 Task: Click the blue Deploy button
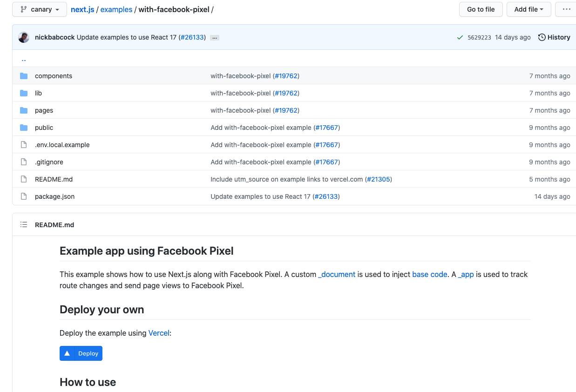(x=81, y=353)
